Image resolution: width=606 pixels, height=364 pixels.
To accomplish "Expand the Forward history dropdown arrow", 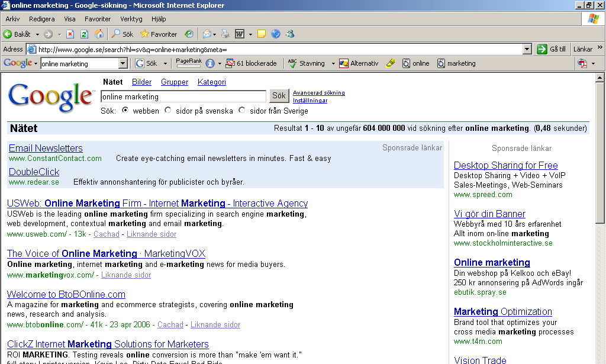I will [x=59, y=34].
